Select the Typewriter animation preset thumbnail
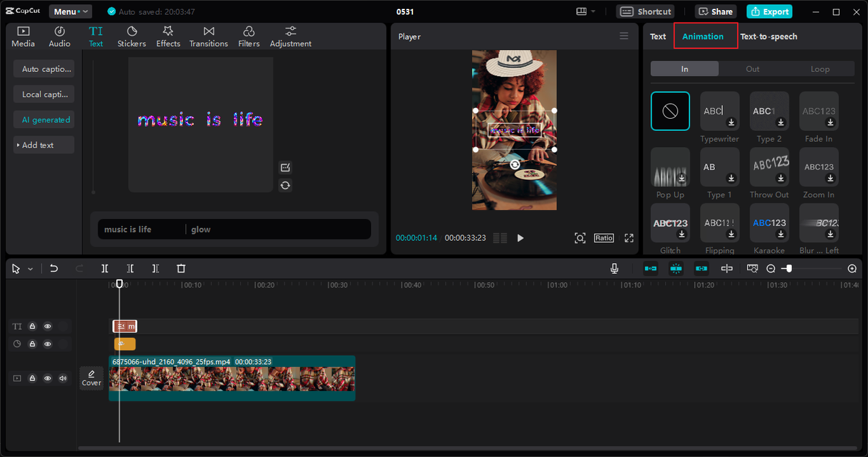Viewport: 868px width, 457px height. tap(719, 111)
